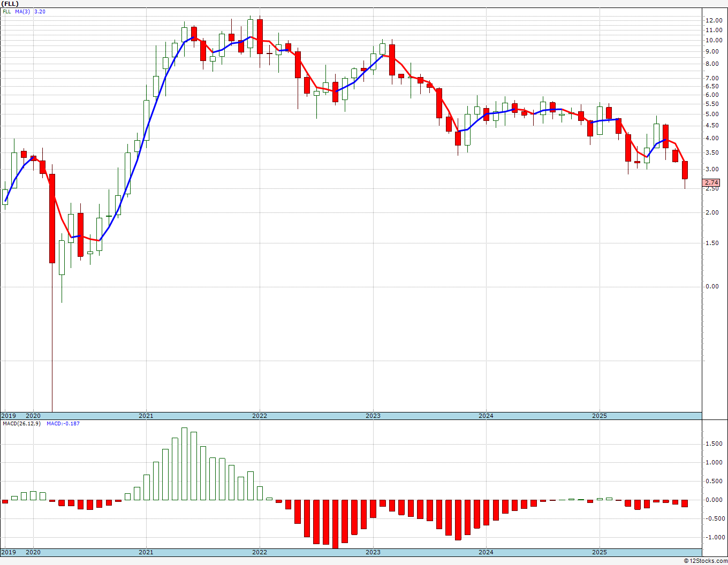Click the 3.20 moving average value
Image resolution: width=728 pixels, height=565 pixels.
point(40,11)
